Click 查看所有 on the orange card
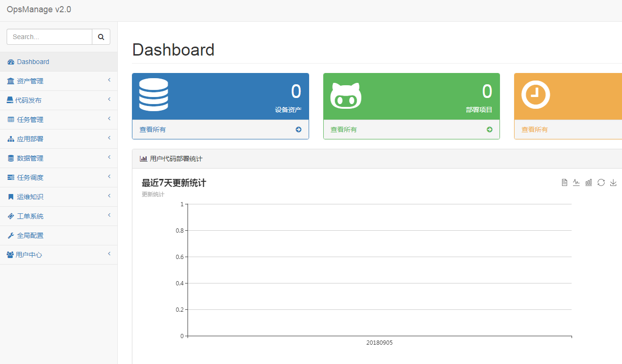 coord(534,129)
